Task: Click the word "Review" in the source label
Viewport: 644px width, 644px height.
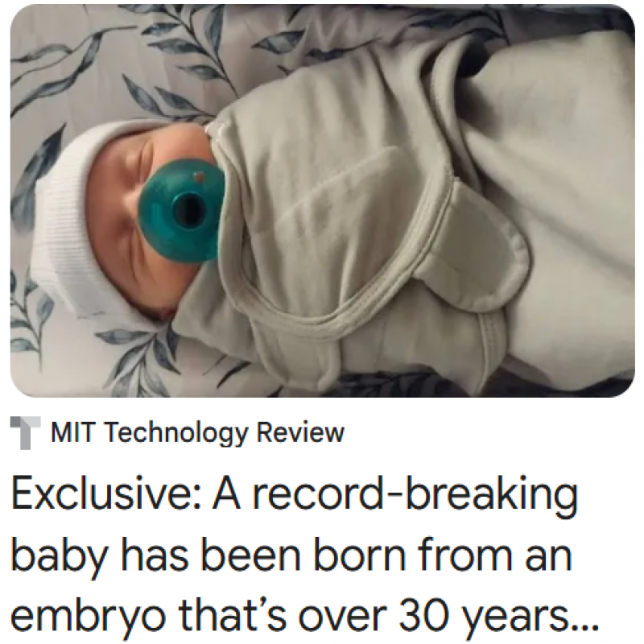Action: (300, 432)
